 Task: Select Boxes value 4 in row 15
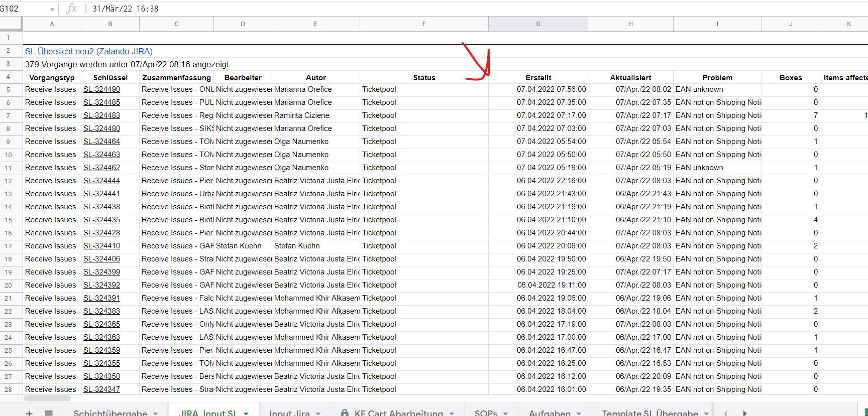click(791, 220)
